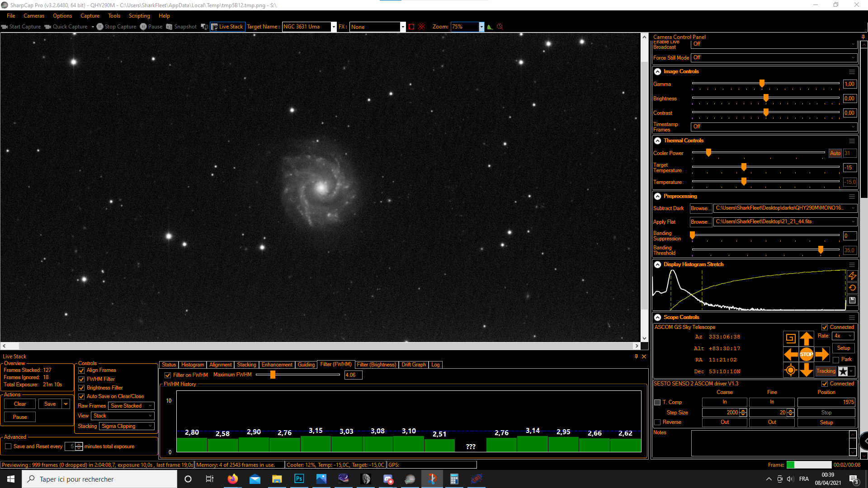
Task: Slew telescope left with left arrow
Action: (791, 354)
